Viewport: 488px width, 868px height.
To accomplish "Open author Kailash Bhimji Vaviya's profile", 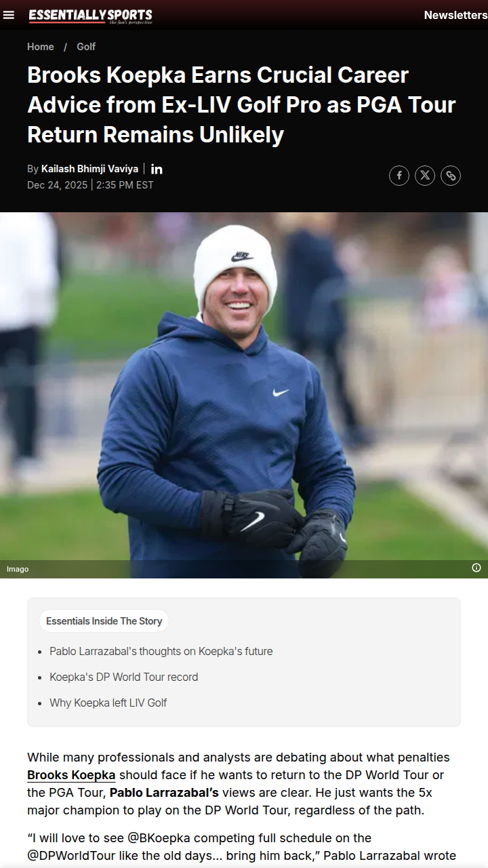I will (x=89, y=169).
